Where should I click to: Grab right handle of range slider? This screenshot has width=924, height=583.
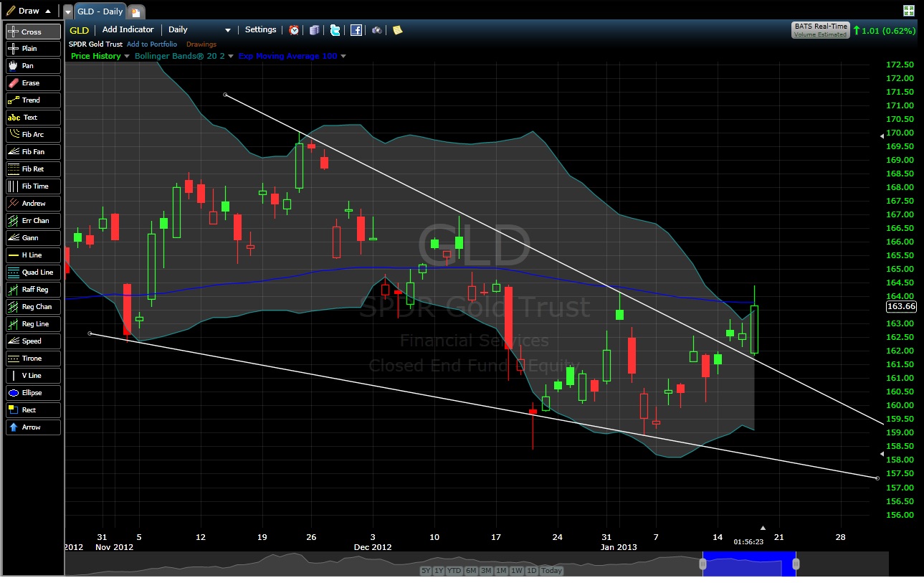click(x=796, y=564)
